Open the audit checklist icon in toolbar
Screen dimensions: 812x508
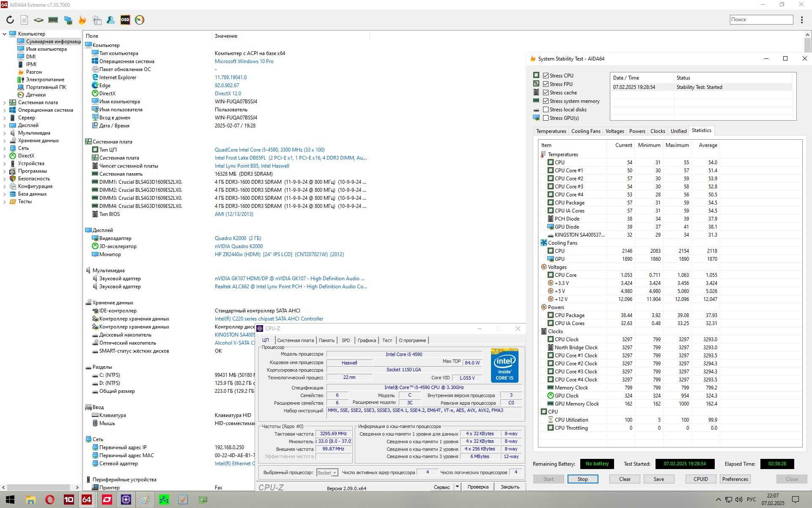[x=97, y=20]
